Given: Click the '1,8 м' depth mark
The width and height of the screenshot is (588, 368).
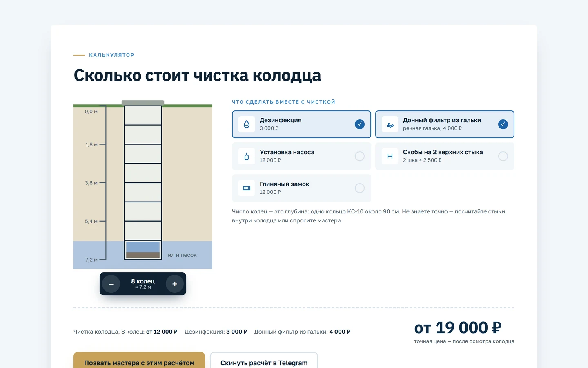Looking at the screenshot, I should click(x=91, y=144).
